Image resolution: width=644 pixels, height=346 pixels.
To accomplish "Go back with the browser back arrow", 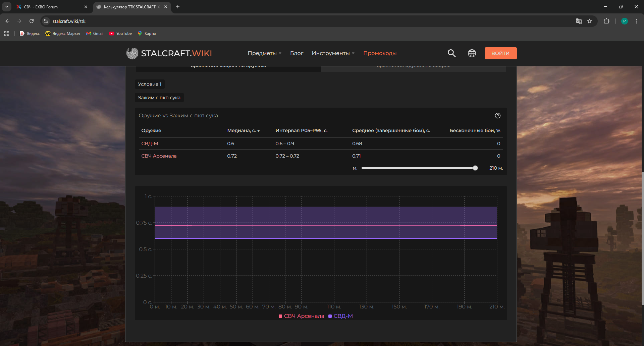I will coord(7,21).
